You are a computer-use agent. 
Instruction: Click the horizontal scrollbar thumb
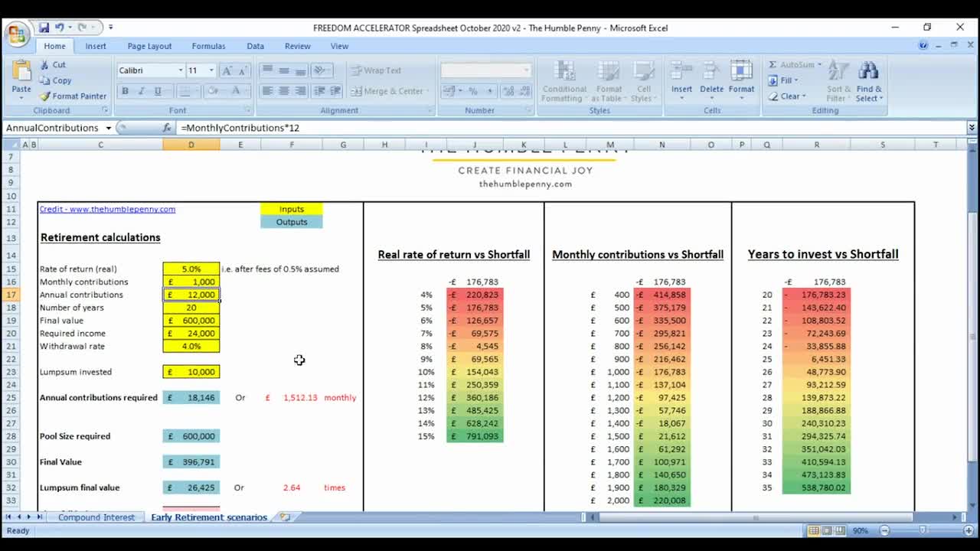point(755,517)
